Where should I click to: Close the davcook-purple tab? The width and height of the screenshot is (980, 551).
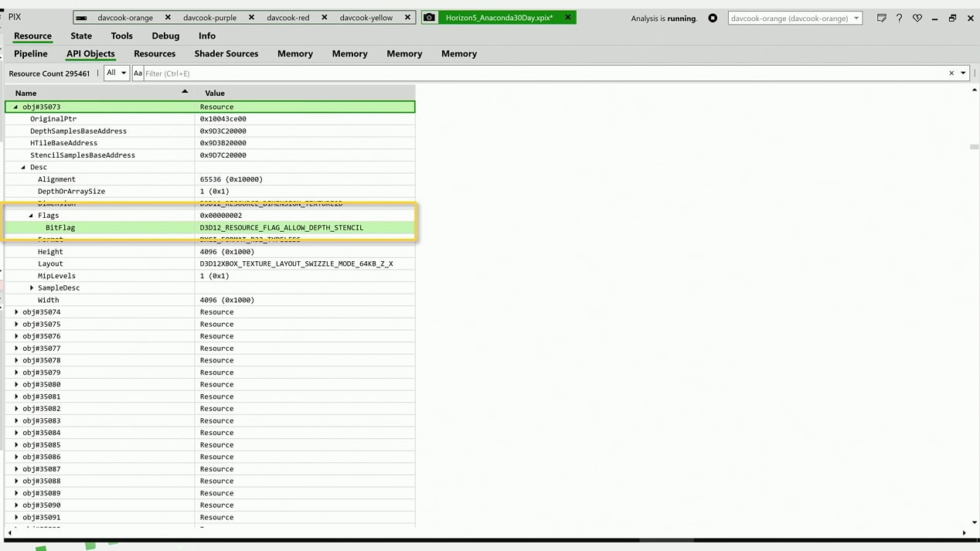tap(252, 17)
